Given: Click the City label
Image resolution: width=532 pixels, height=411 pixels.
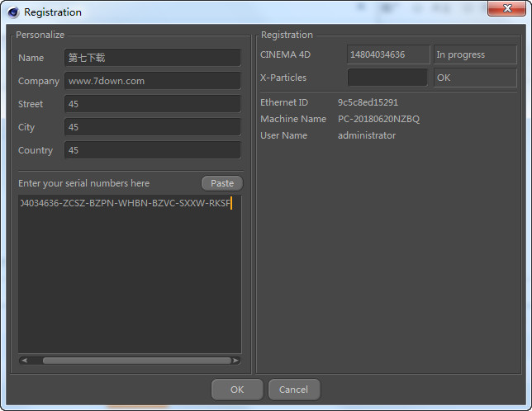Looking at the screenshot, I should pos(26,127).
